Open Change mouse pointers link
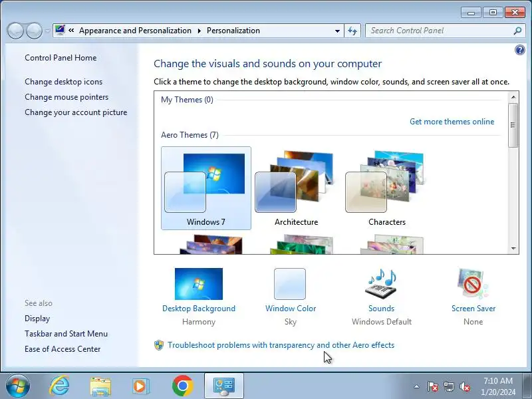 point(66,97)
